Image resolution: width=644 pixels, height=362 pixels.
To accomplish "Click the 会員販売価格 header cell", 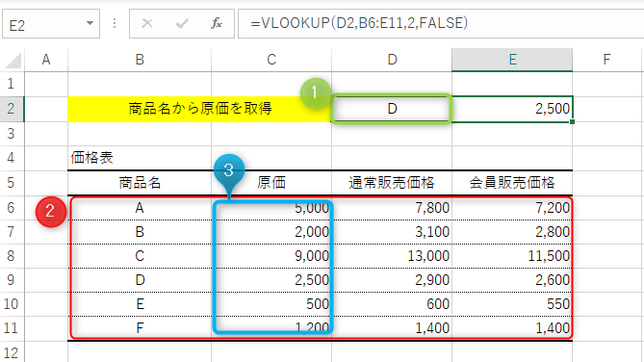I will (512, 183).
